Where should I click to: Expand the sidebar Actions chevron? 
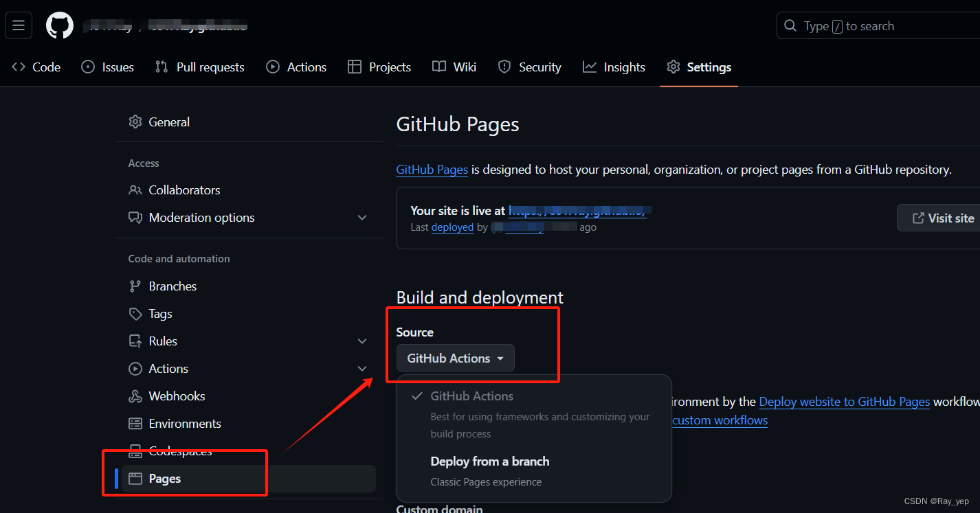click(362, 368)
